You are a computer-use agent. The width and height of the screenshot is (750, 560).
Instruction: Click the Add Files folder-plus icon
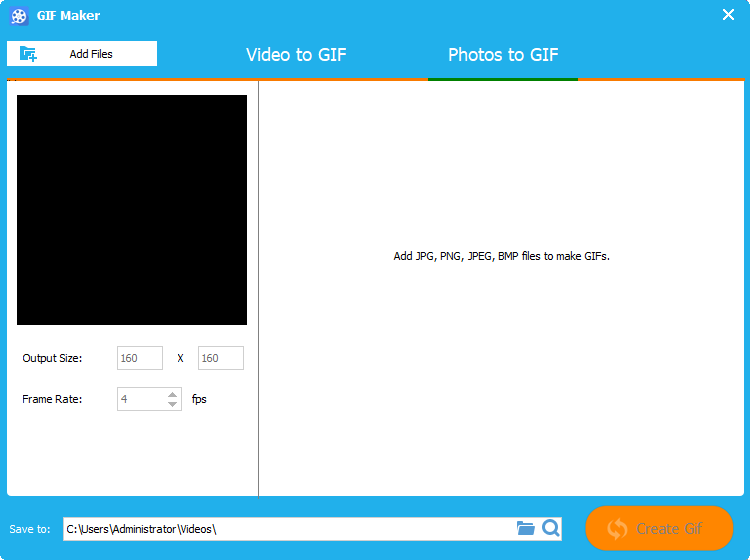tap(28, 54)
